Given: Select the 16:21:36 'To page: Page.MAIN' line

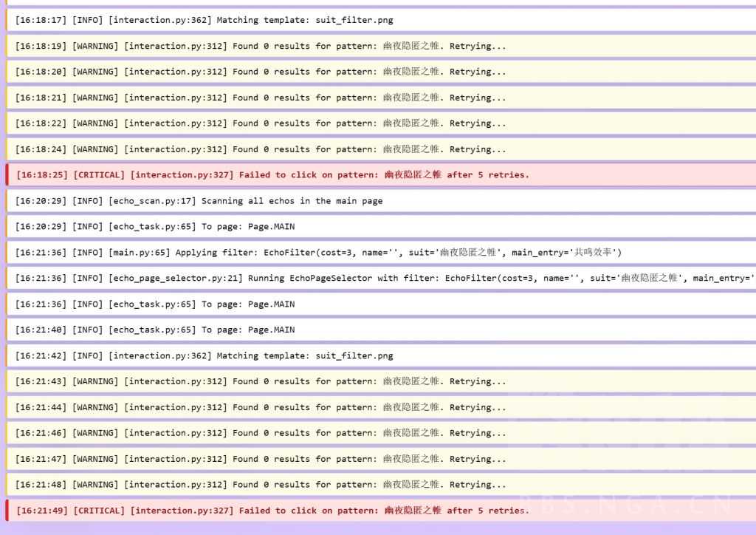Looking at the screenshot, I should point(155,304).
